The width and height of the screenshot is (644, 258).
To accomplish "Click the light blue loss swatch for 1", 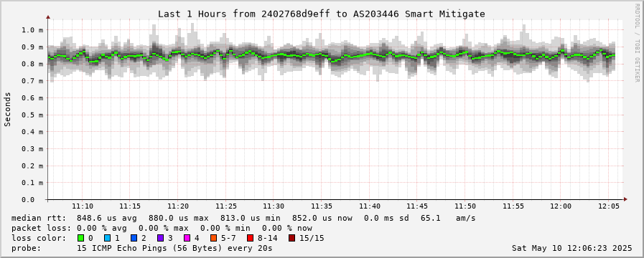I will [x=107, y=238].
